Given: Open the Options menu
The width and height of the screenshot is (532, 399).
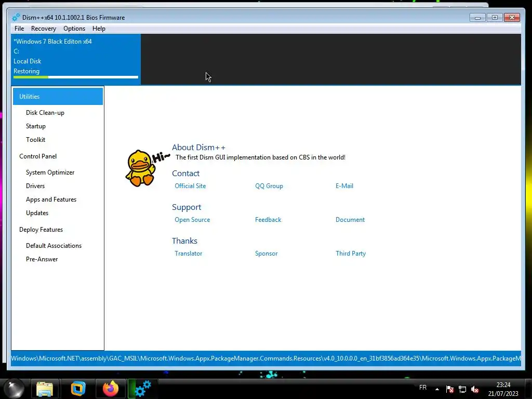Looking at the screenshot, I should pos(74,29).
